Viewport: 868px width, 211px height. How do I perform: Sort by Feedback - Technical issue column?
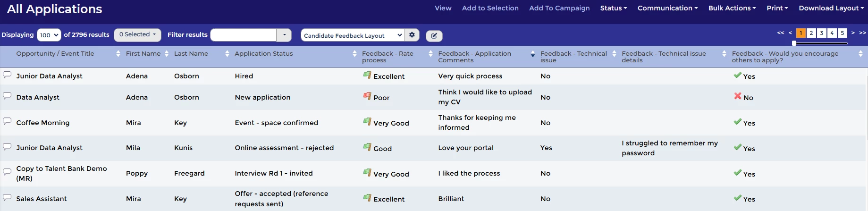pos(614,54)
